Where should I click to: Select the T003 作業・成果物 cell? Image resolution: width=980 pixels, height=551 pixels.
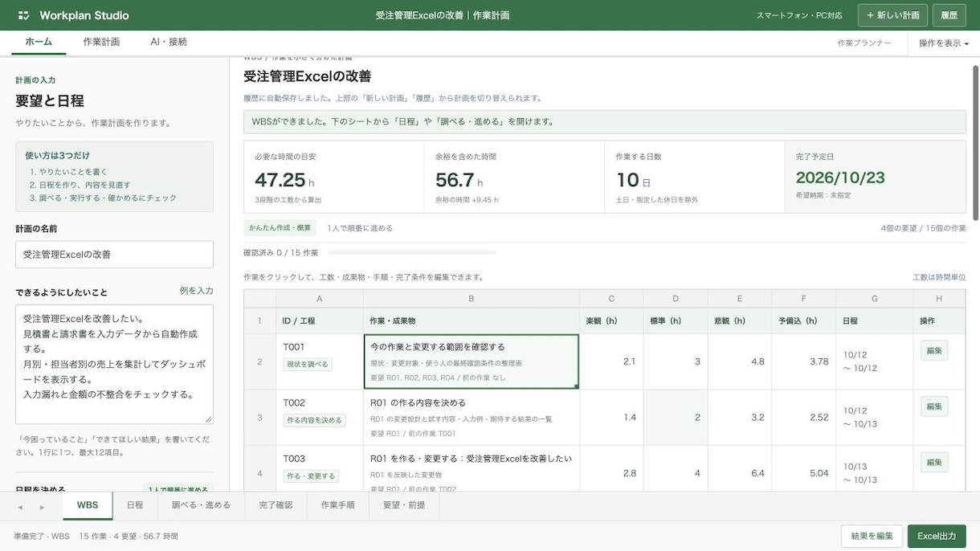pos(472,470)
